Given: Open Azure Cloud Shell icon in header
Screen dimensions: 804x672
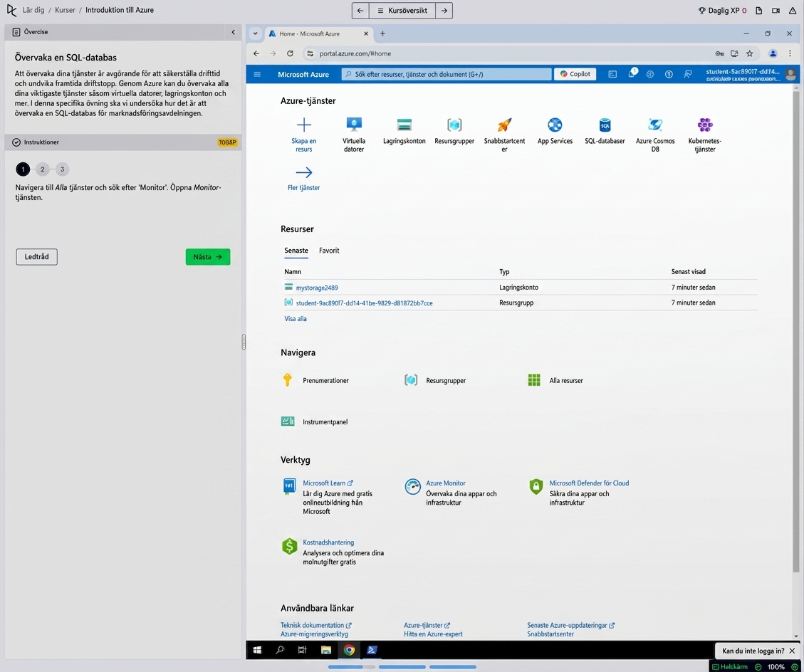Looking at the screenshot, I should 612,74.
